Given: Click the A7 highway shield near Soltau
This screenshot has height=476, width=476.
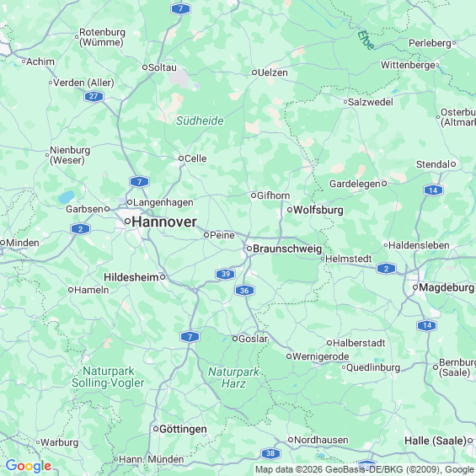Looking at the screenshot, I should coord(180,8).
